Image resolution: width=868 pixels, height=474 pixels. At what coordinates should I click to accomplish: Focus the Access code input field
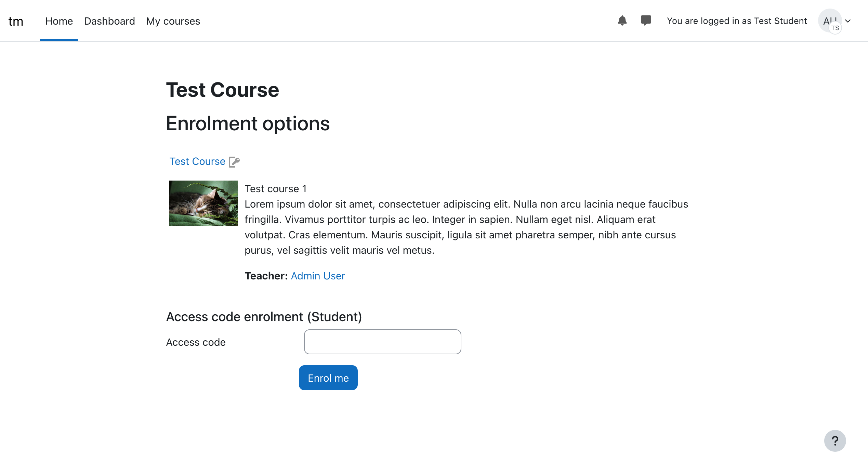(382, 342)
